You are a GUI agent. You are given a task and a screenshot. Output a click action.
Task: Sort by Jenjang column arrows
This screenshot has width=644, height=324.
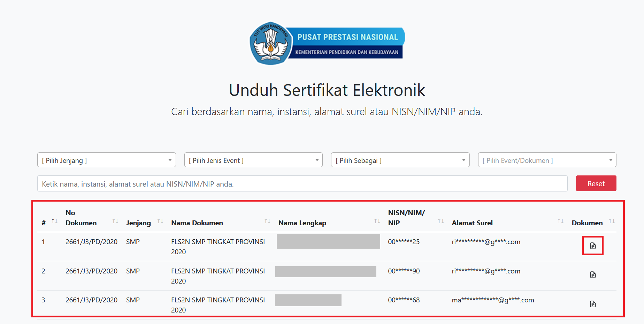click(x=160, y=221)
